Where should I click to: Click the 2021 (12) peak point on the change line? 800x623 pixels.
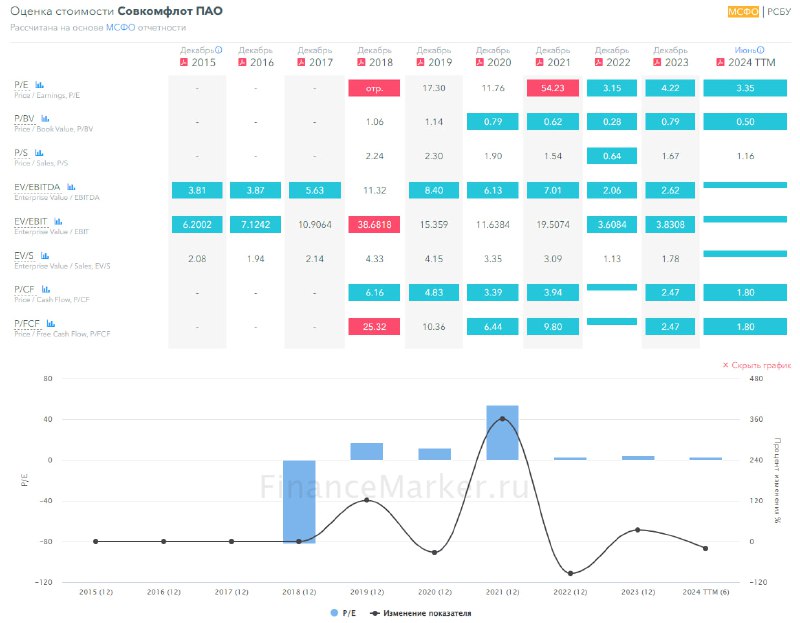click(503, 418)
